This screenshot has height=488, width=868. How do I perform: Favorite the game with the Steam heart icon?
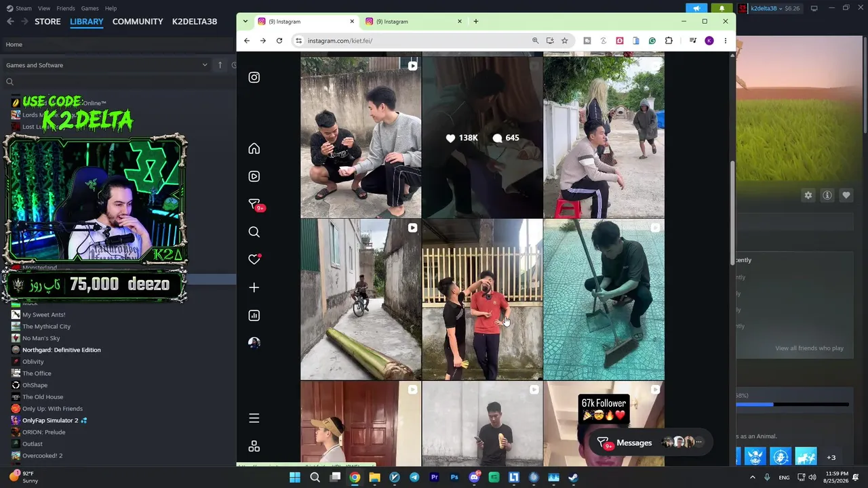[x=846, y=195]
